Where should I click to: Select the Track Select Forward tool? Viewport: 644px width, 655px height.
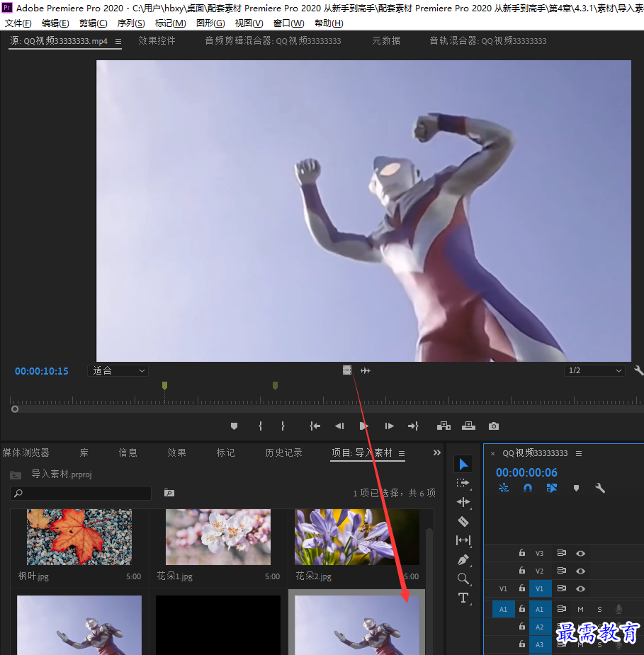(x=463, y=483)
